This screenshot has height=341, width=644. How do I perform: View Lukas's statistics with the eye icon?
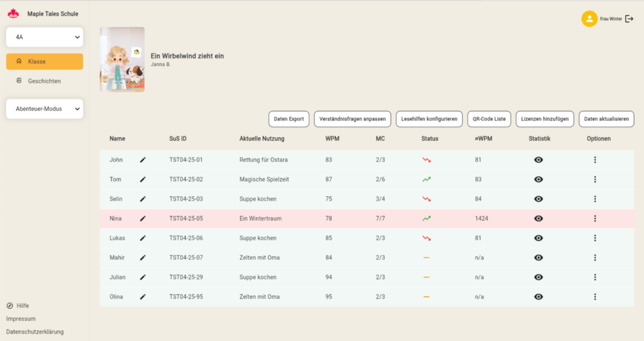pos(538,238)
